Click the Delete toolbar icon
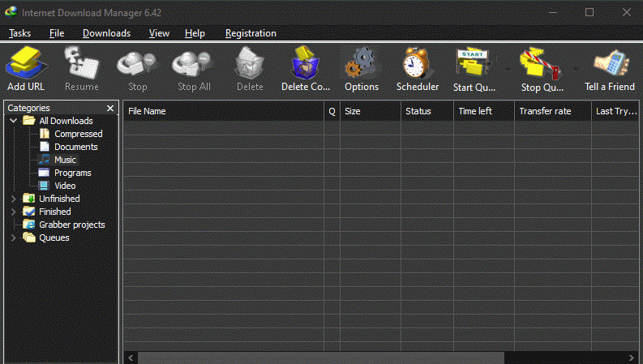Image resolution: width=643 pixels, height=364 pixels. (x=249, y=62)
